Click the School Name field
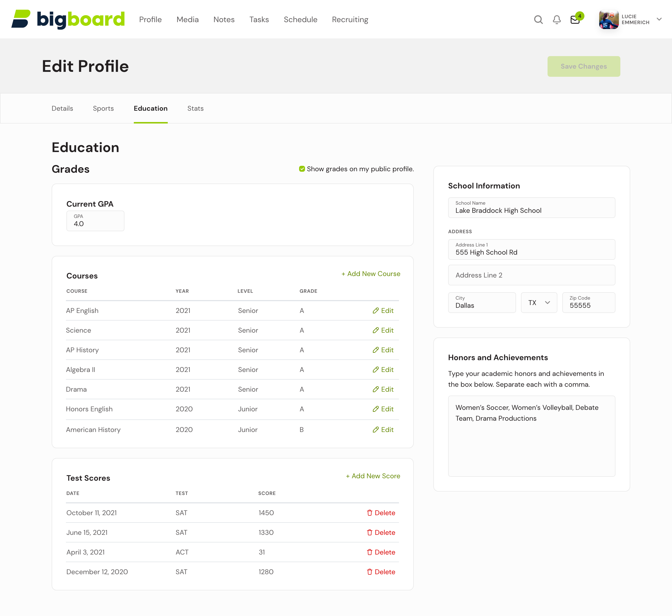Viewport: 672px width, 616px height. [x=531, y=207]
